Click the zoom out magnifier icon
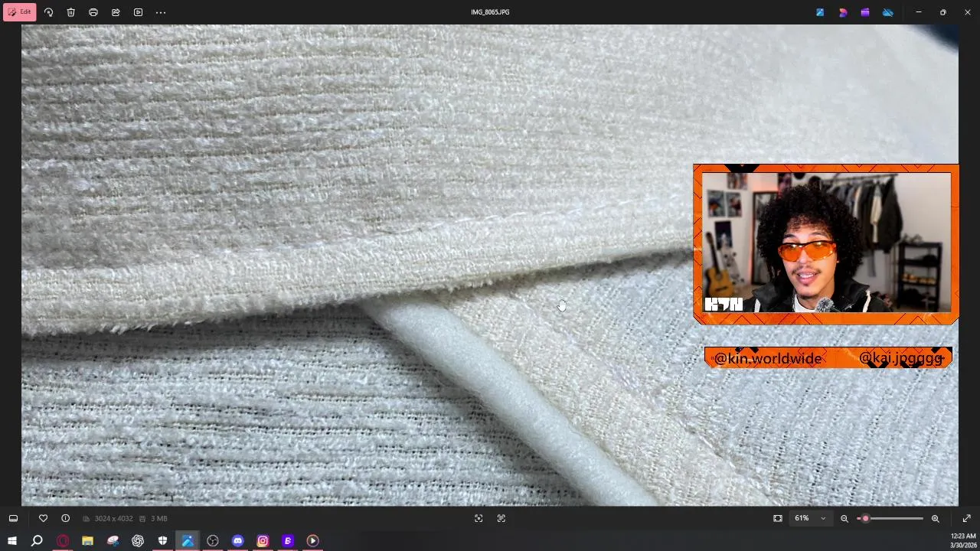 coord(844,518)
